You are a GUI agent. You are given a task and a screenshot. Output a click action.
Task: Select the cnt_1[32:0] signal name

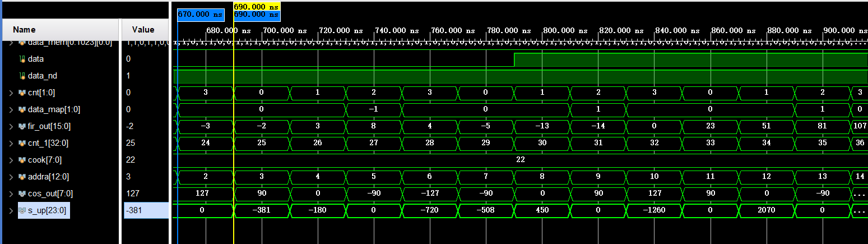[x=49, y=143]
